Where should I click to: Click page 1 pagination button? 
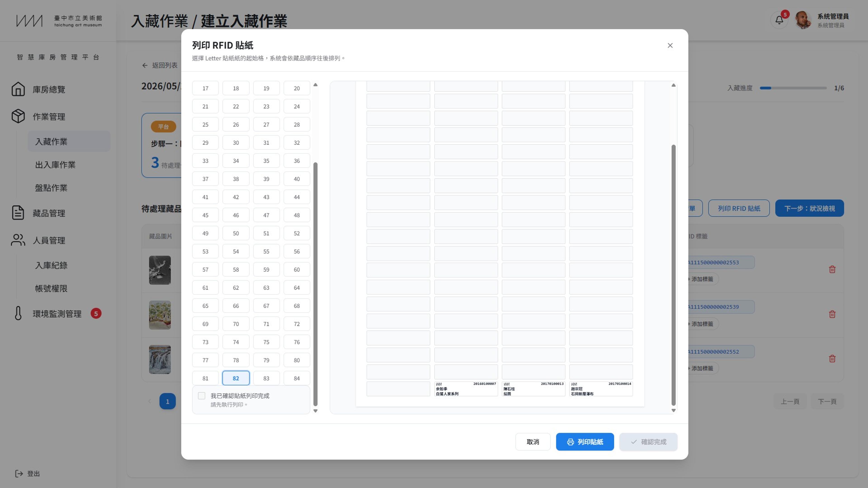point(167,401)
